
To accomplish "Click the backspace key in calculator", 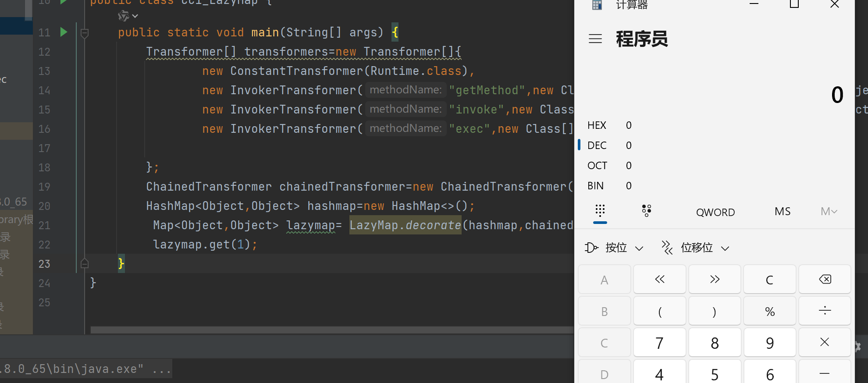I will [825, 280].
